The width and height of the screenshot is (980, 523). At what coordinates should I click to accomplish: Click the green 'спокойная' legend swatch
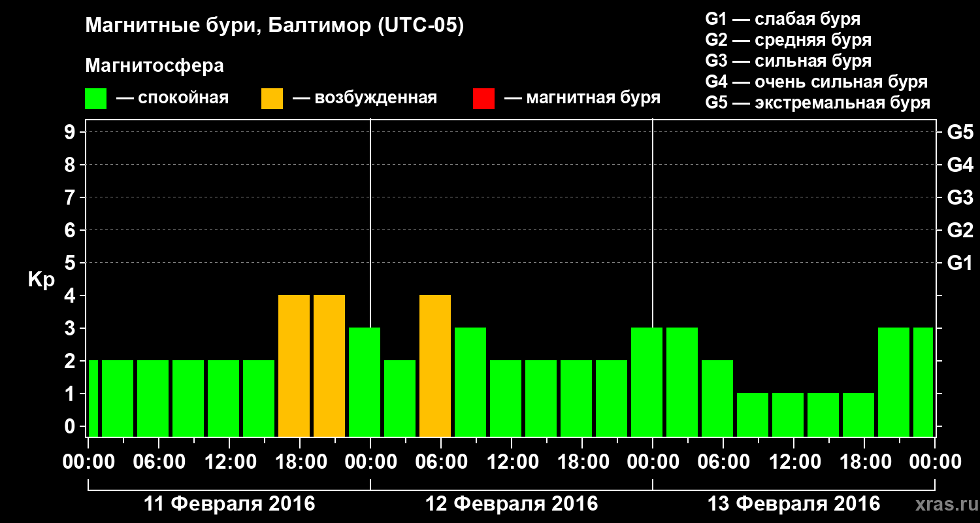click(96, 99)
